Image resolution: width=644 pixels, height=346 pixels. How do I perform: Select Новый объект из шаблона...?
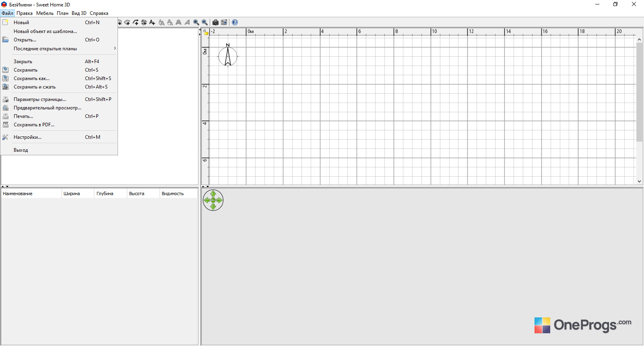(x=59, y=31)
